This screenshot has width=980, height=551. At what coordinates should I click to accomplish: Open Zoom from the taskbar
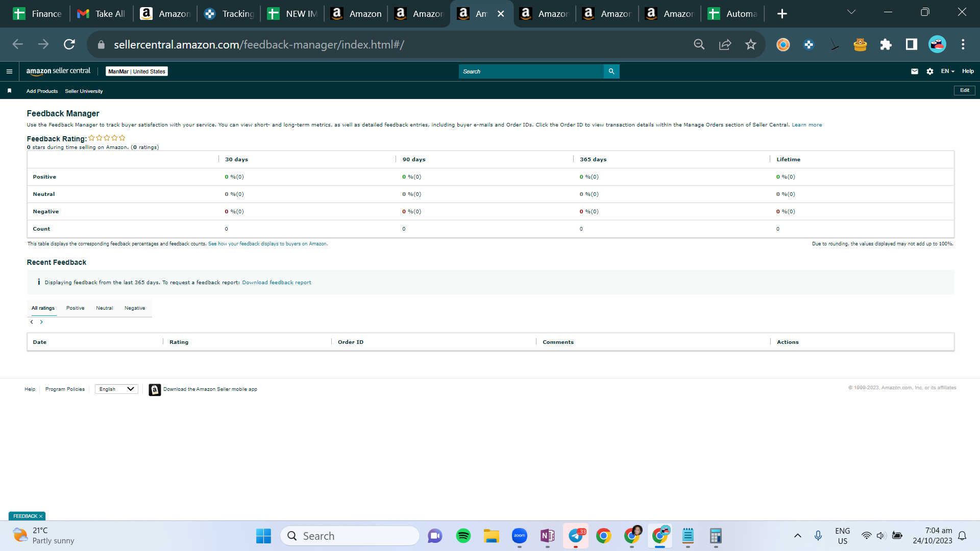pyautogui.click(x=519, y=536)
